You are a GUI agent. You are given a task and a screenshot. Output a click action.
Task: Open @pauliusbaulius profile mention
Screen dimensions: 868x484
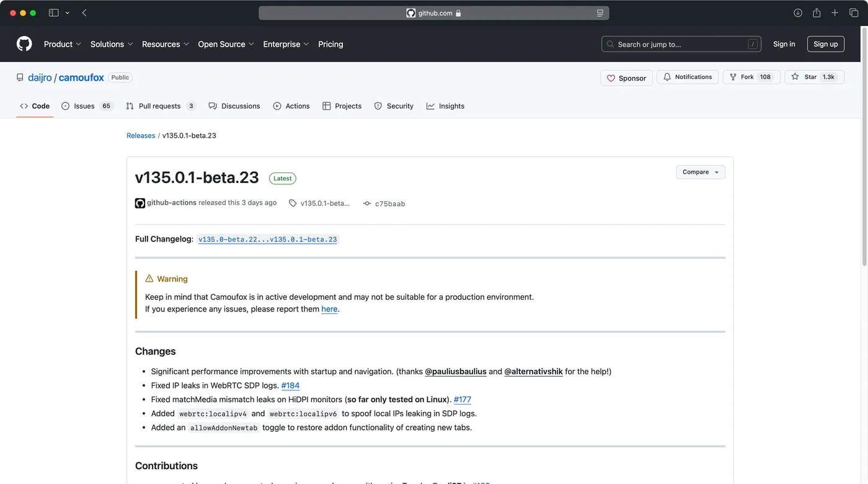[x=455, y=372]
